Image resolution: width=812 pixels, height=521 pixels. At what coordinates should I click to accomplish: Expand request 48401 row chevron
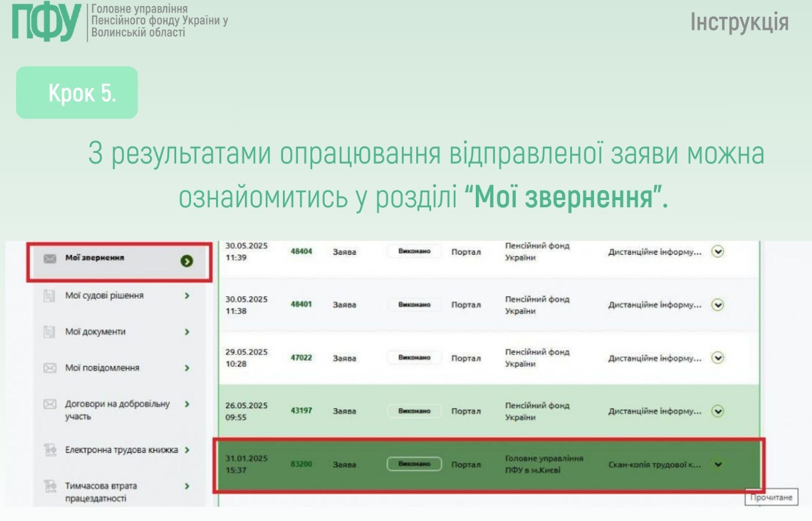click(x=718, y=305)
